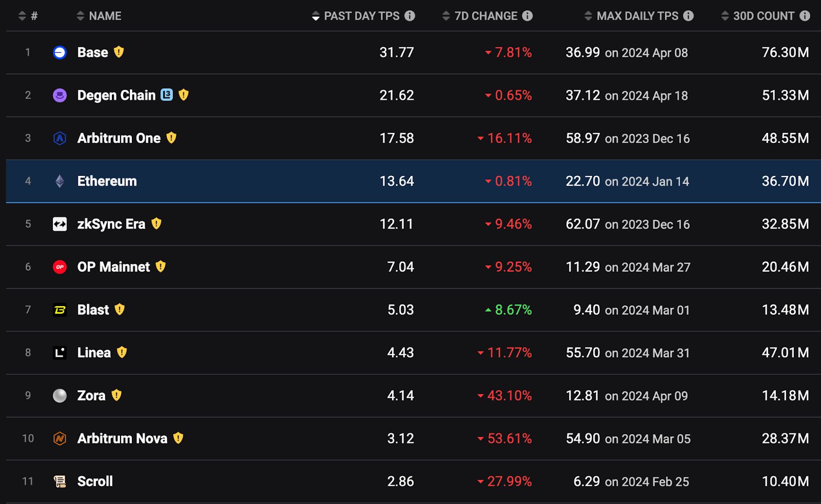Open the zkSync Era name link
Image resolution: width=821 pixels, height=504 pixels.
point(111,224)
